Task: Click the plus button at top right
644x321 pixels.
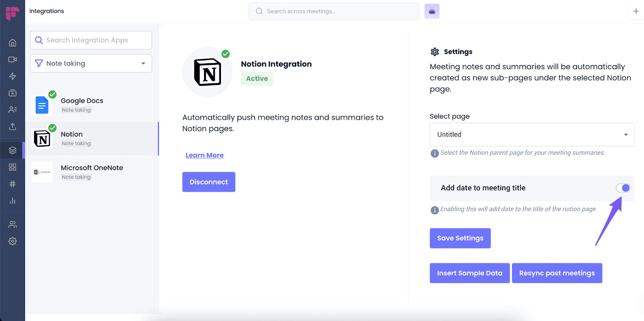Action: (x=636, y=11)
